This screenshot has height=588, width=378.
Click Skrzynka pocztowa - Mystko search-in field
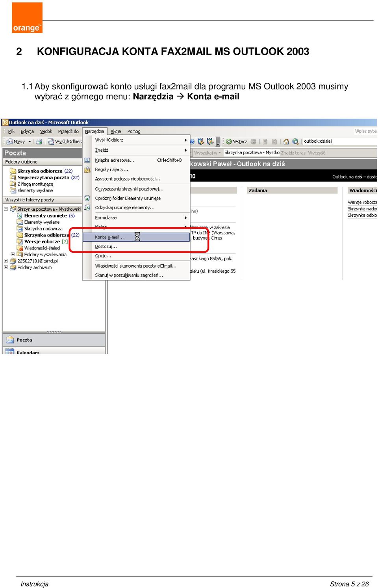[x=252, y=153]
